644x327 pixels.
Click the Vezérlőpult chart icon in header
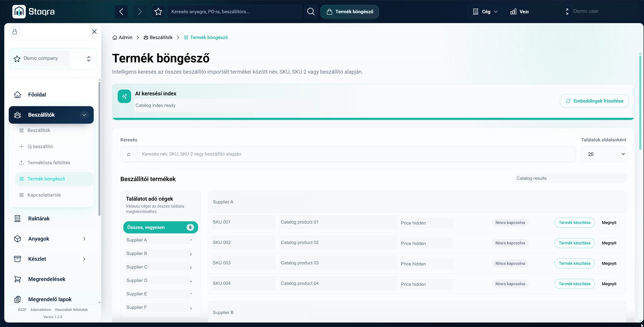513,11
